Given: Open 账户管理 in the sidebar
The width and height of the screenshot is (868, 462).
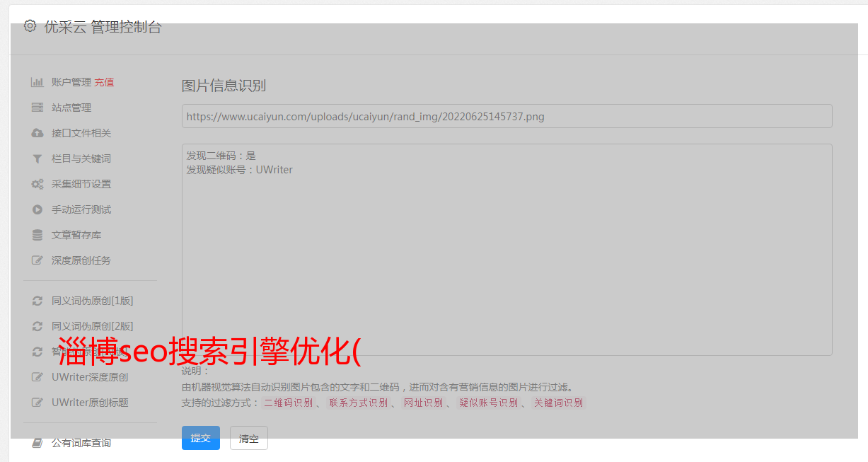Looking at the screenshot, I should coord(71,82).
